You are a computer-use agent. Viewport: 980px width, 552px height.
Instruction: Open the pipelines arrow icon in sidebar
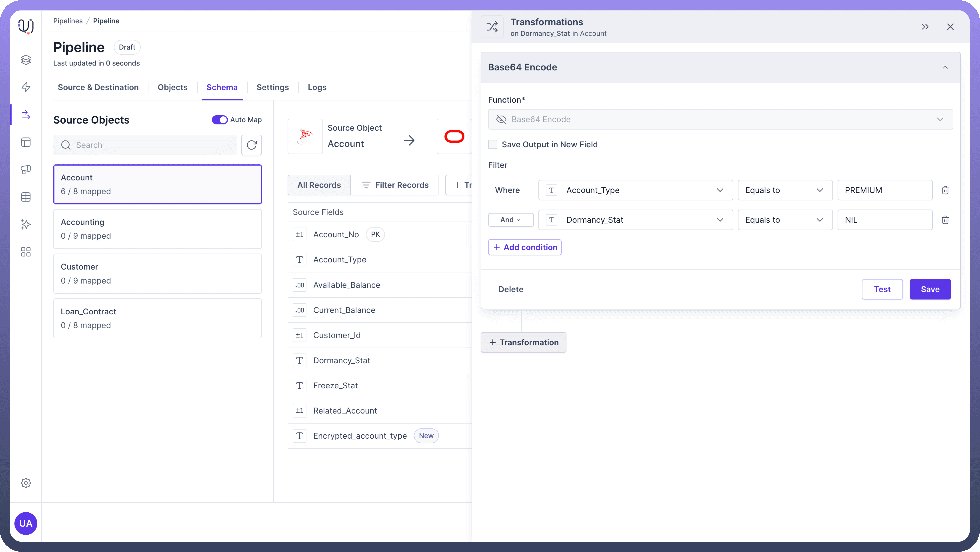tap(26, 115)
